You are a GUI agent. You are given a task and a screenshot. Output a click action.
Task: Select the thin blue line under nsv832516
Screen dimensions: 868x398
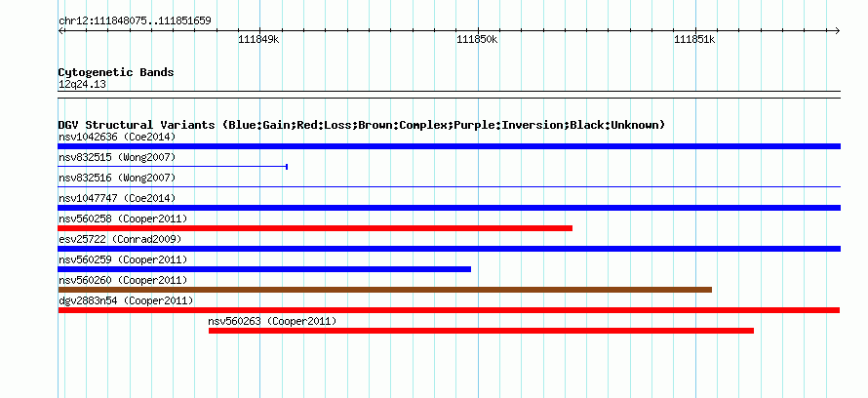tap(449, 187)
